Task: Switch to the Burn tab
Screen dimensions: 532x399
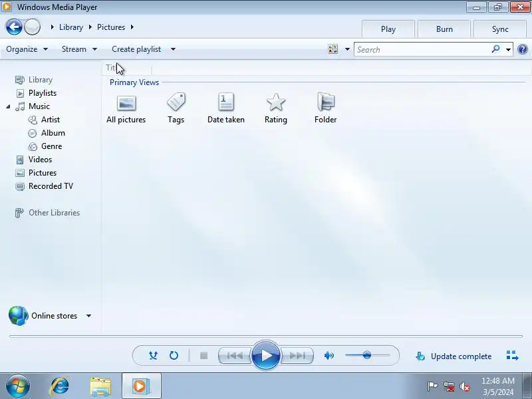Action: pyautogui.click(x=444, y=29)
